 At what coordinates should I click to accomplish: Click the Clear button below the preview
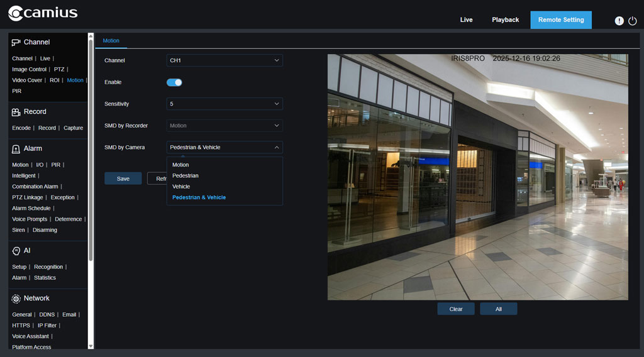[x=456, y=309]
